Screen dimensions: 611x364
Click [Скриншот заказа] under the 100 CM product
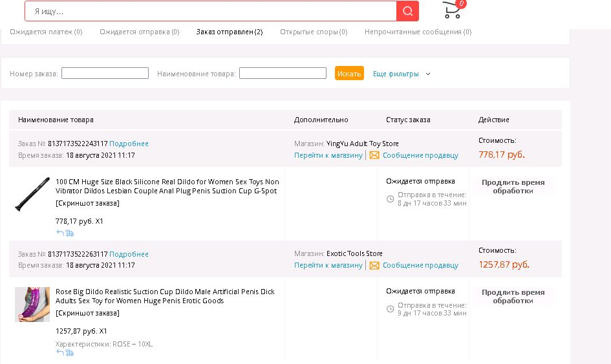(x=87, y=204)
